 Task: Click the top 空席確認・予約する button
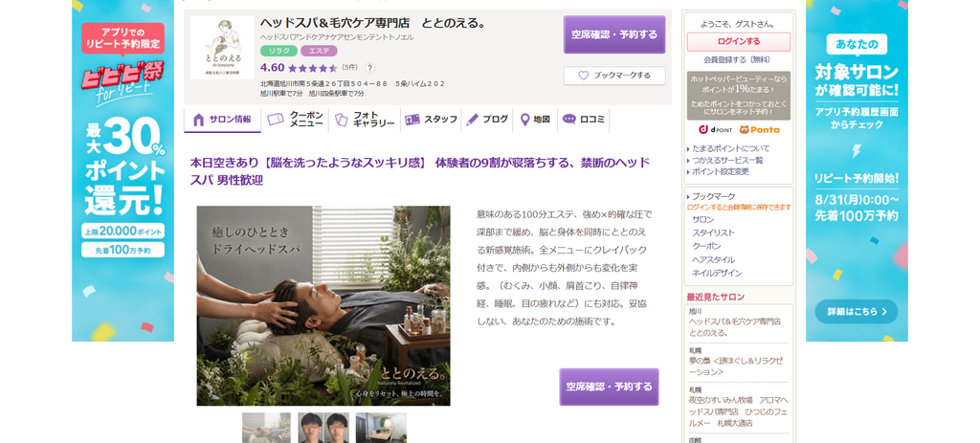(x=613, y=35)
